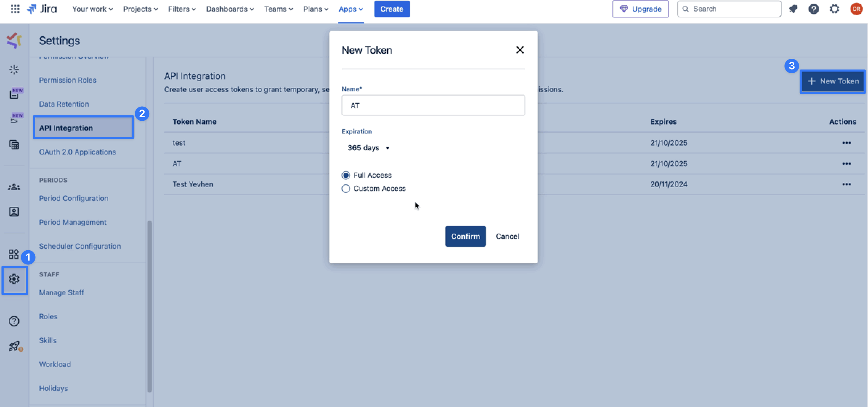Screen dimensions: 868x407
Task: Open the apps grid sidebar icon
Action: (x=14, y=254)
